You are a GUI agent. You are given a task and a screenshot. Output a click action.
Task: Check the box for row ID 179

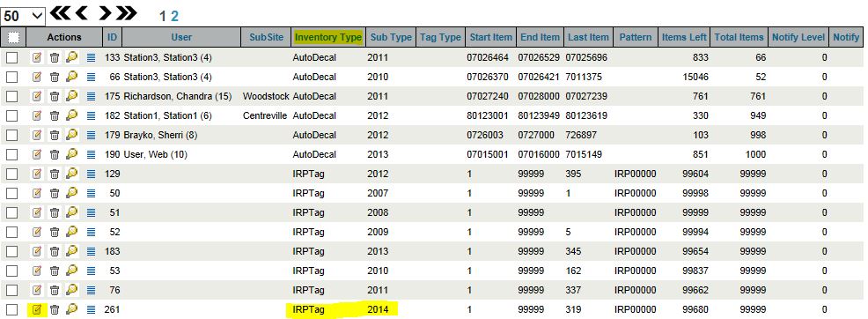click(12, 135)
